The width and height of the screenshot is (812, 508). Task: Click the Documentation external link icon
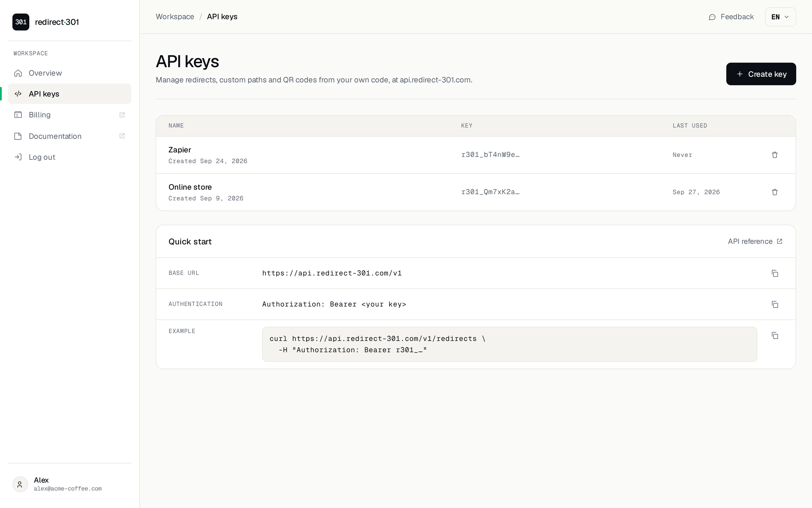(x=122, y=136)
